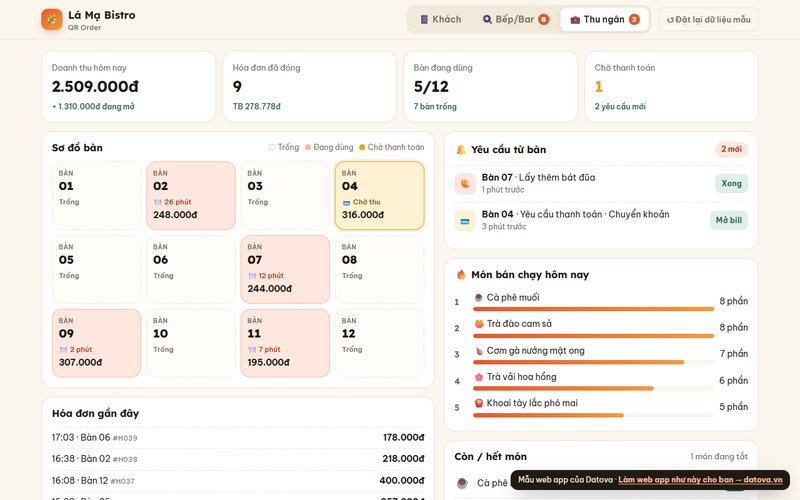The image size is (800, 500).
Task: Open table Bàn 07 with 244.000đ
Action: [285, 269]
